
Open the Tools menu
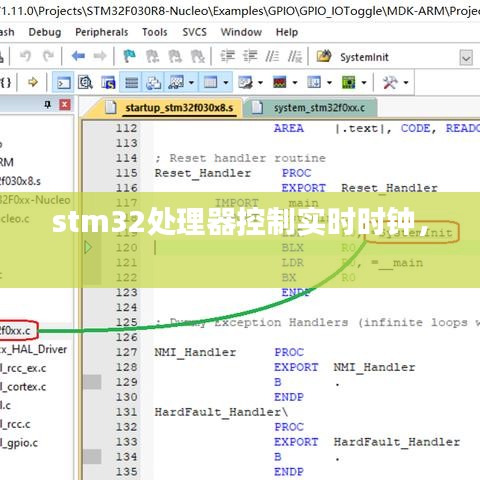pyautogui.click(x=155, y=32)
